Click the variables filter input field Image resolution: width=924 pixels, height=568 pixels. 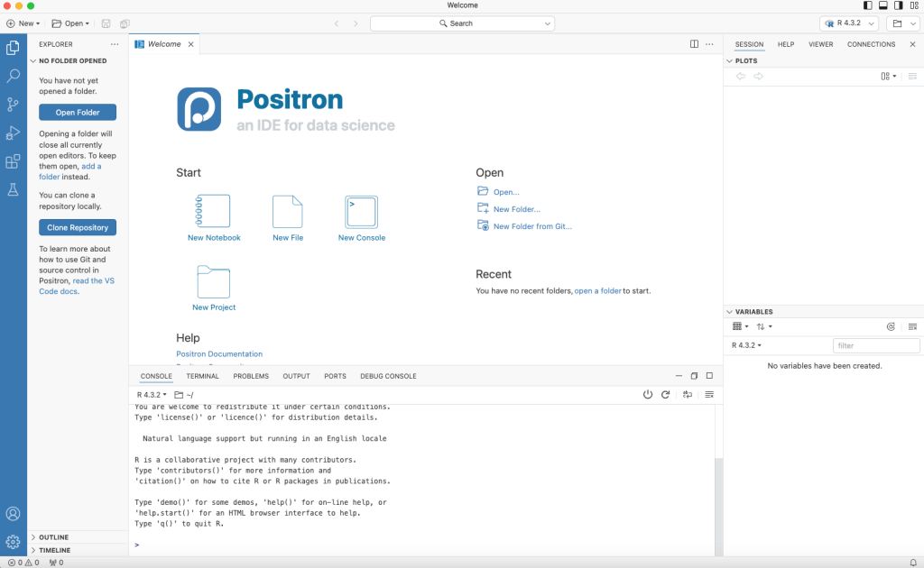(875, 344)
